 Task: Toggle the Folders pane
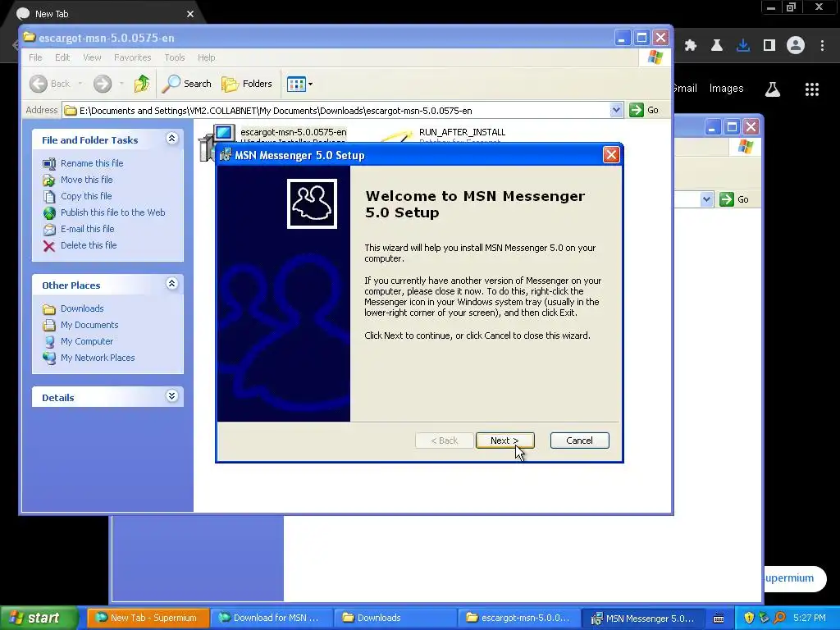pyautogui.click(x=247, y=84)
